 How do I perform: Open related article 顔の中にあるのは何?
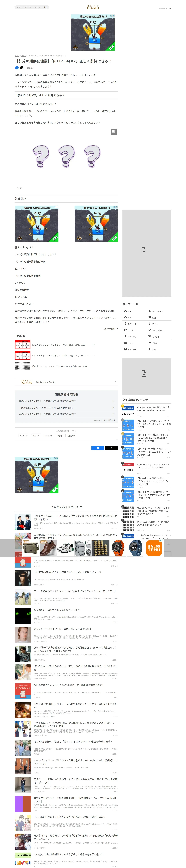[66, 414]
